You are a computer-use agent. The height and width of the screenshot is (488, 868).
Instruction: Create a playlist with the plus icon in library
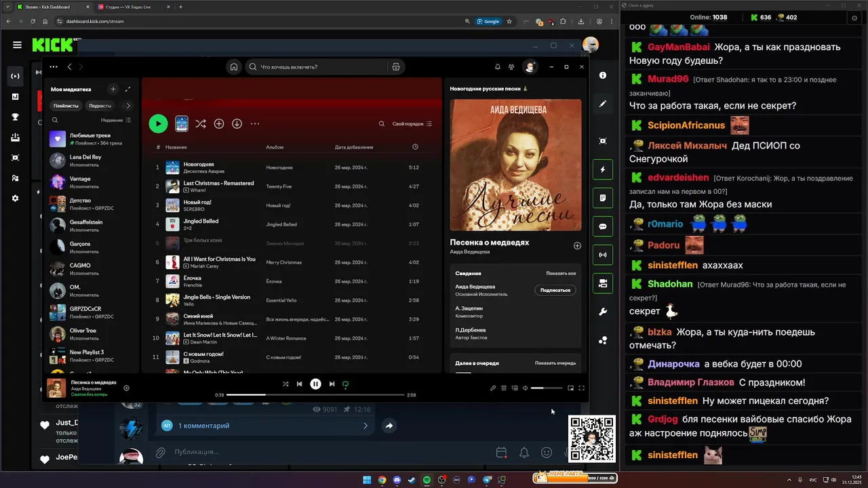pos(113,89)
